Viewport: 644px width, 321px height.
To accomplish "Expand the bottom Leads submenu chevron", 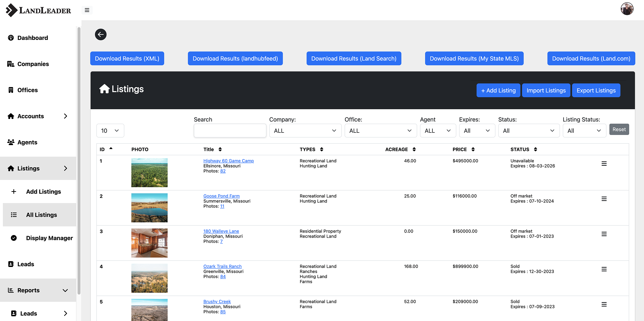I will point(66,313).
